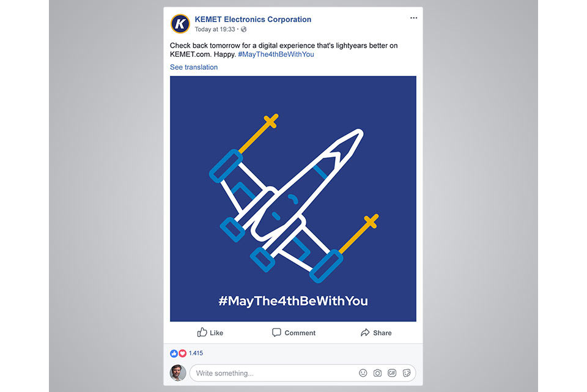587x392 pixels.
Task: Open the GIF picker icon
Action: pyautogui.click(x=392, y=373)
